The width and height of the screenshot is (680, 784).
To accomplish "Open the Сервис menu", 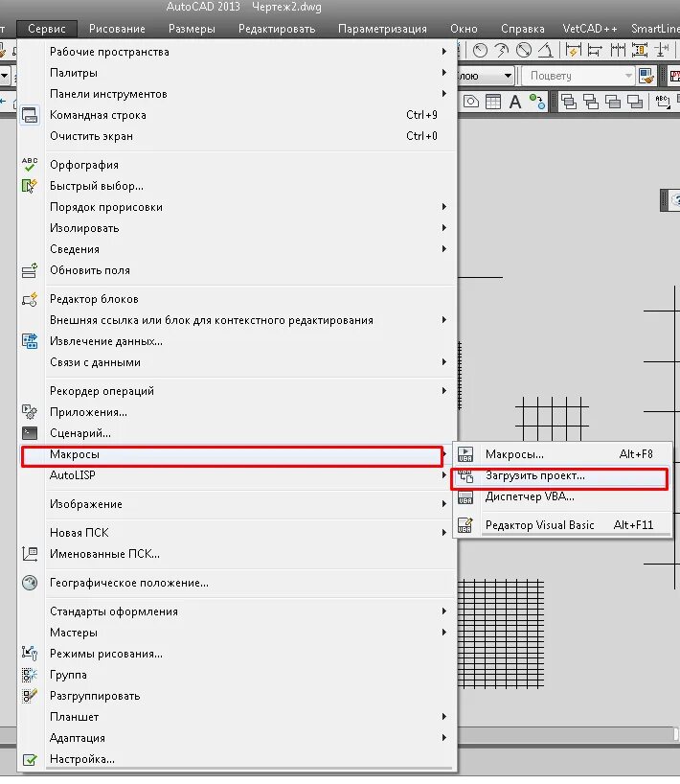I will (47, 29).
